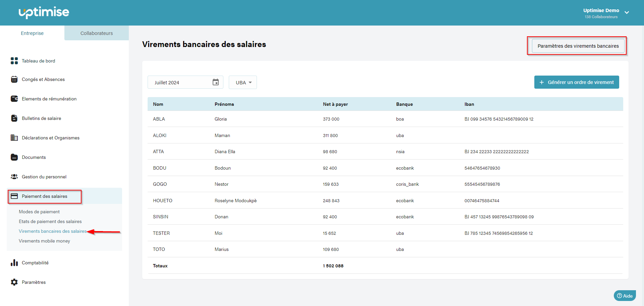Expand the Uptimise Demo account menu
This screenshot has width=644, height=306.
pos(626,13)
